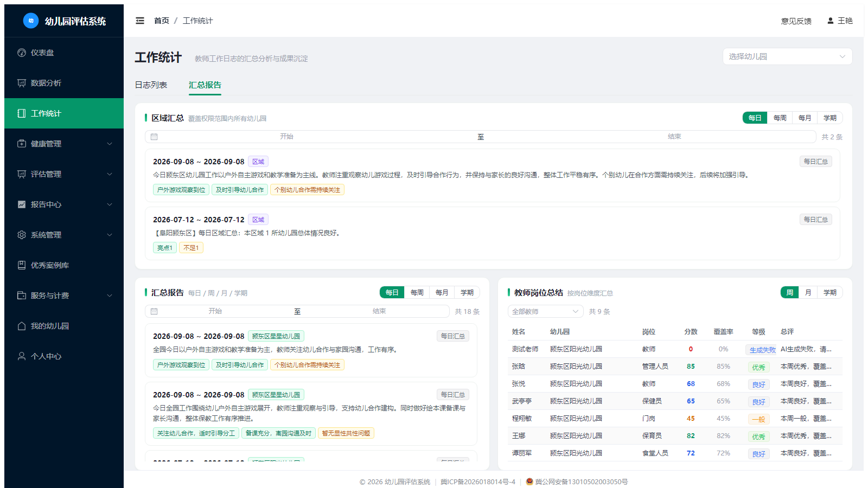Select 每月 in 汇总报告 period switch
Viewport: 868px width, 488px height.
[x=442, y=292]
